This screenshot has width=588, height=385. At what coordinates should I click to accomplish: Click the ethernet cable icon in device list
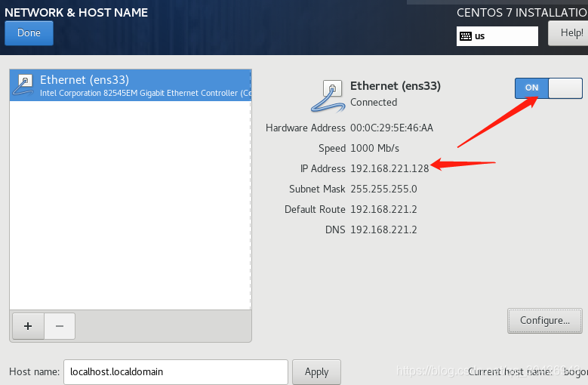pyautogui.click(x=23, y=85)
